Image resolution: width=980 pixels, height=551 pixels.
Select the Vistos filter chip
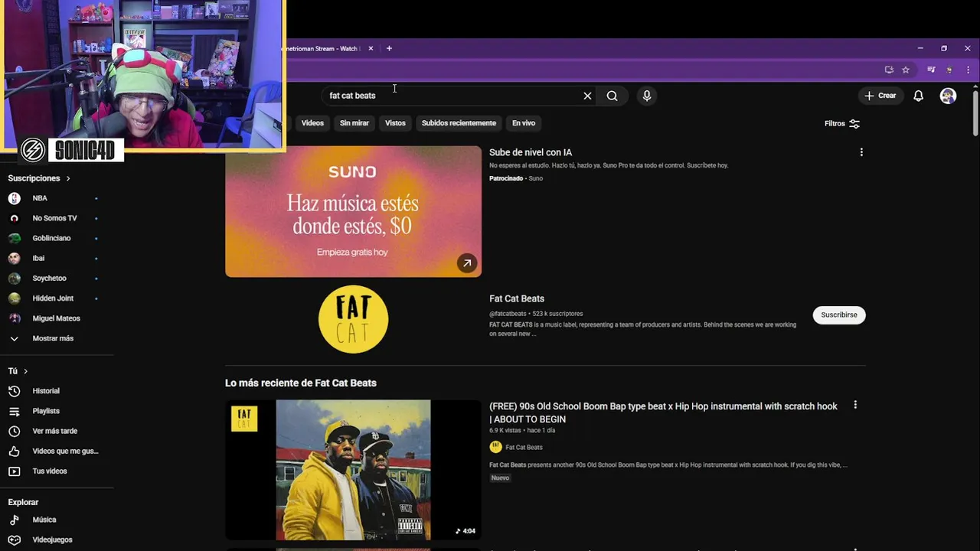[395, 123]
